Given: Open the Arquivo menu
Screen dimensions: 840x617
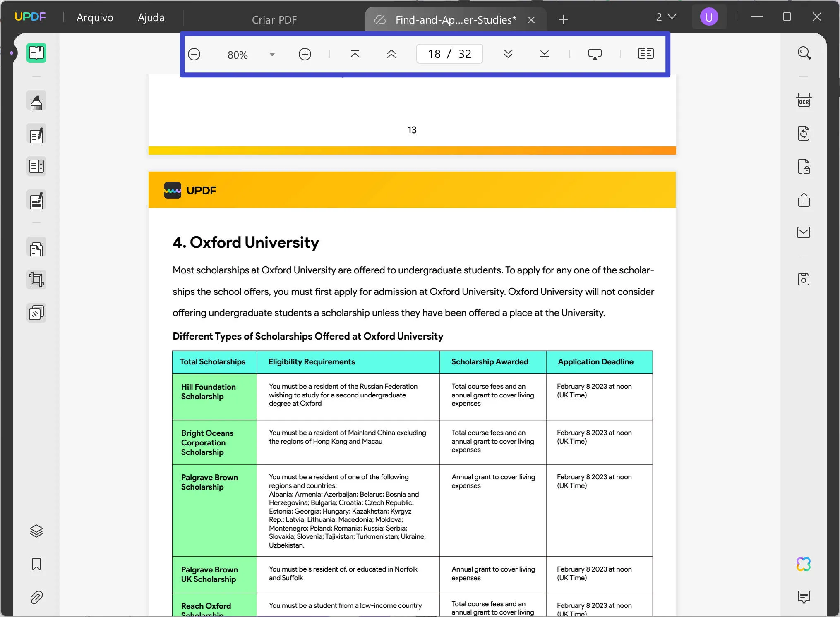Looking at the screenshot, I should click(95, 17).
